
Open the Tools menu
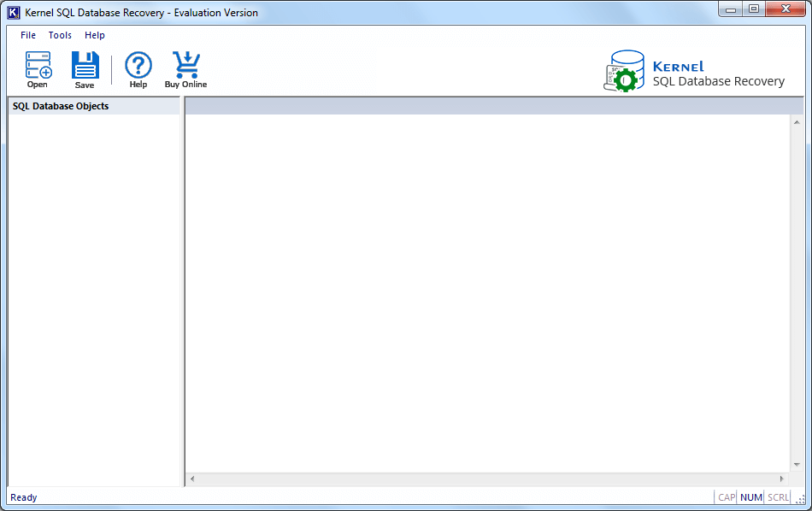pos(60,35)
